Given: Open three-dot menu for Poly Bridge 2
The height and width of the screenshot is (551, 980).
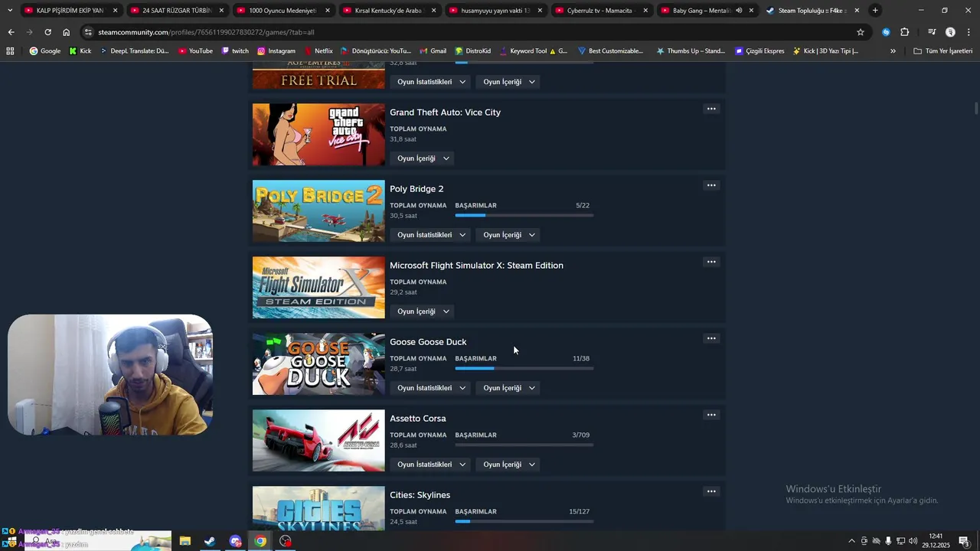Looking at the screenshot, I should 711,185.
